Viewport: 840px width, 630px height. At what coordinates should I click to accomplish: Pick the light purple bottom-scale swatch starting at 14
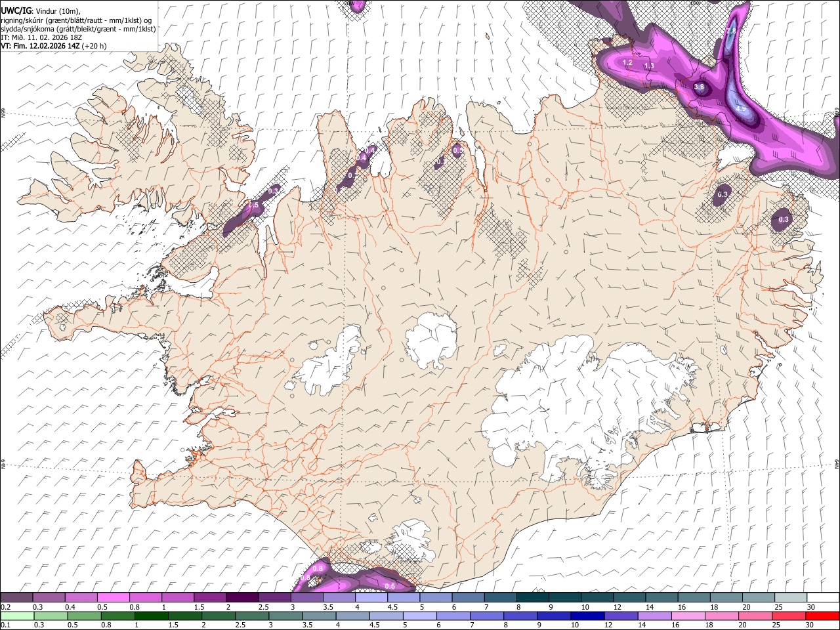click(x=654, y=616)
